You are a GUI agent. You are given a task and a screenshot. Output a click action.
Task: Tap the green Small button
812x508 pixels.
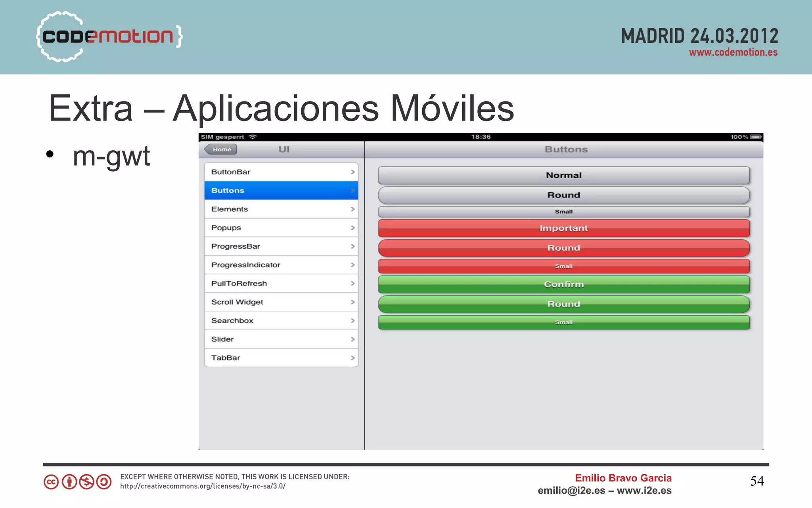click(564, 322)
